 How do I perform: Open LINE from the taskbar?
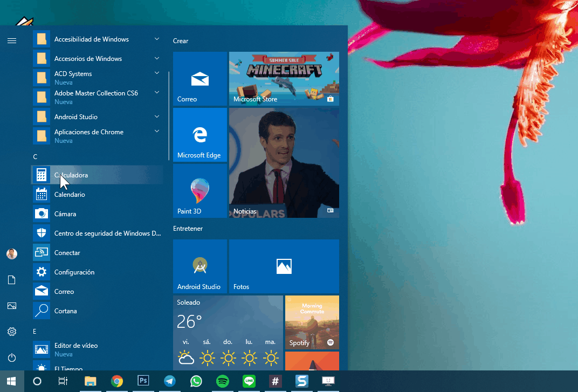(249, 381)
